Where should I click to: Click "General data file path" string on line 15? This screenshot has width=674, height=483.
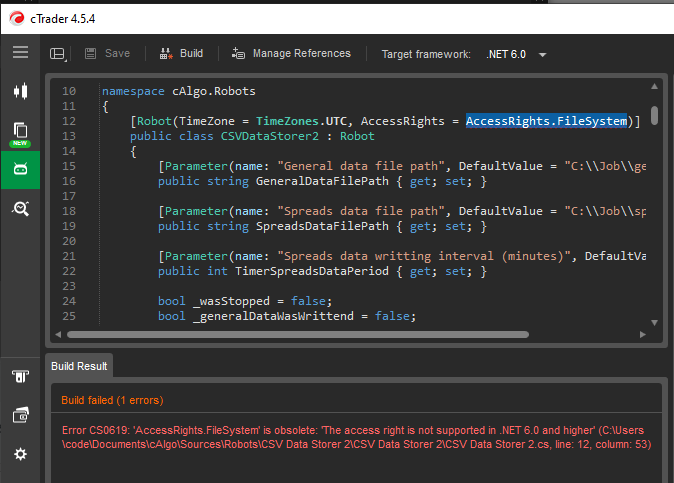pyautogui.click(x=361, y=166)
